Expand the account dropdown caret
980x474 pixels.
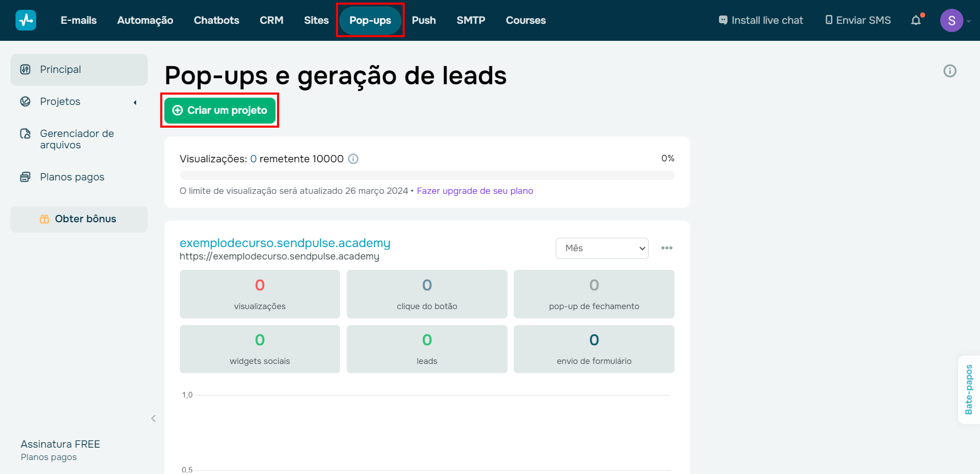969,21
